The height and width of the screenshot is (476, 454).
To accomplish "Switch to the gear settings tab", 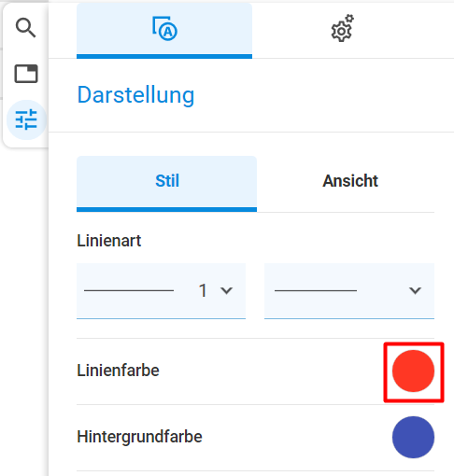I will point(342,28).
